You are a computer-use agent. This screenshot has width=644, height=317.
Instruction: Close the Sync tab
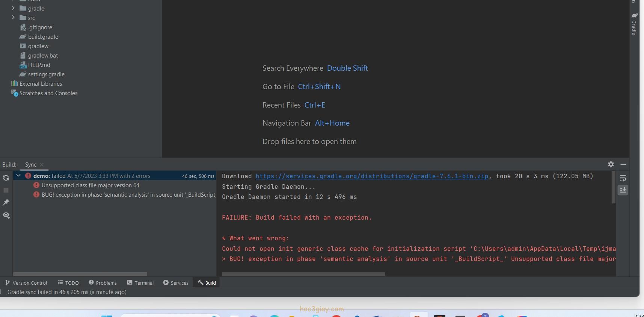tap(42, 165)
